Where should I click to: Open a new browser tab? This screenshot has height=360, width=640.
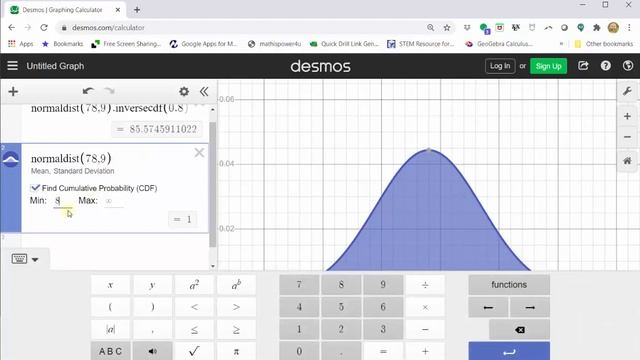[137, 9]
